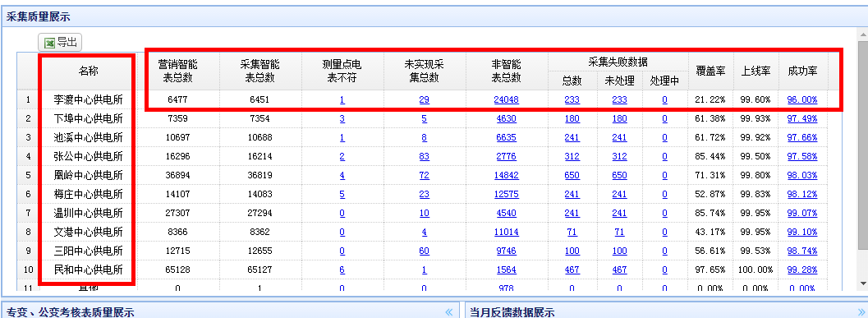Click the Excel 导出 export button
This screenshot has height=318, width=868.
coord(60,42)
